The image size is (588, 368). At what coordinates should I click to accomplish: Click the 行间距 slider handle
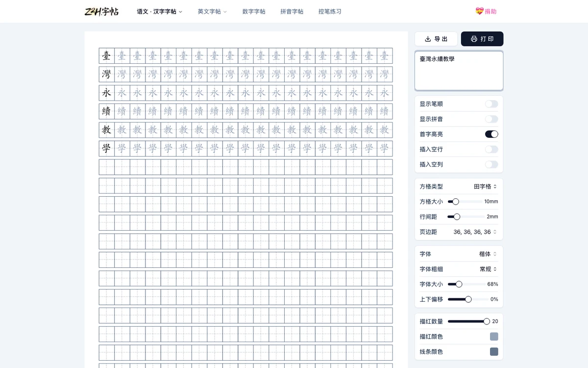click(x=457, y=216)
